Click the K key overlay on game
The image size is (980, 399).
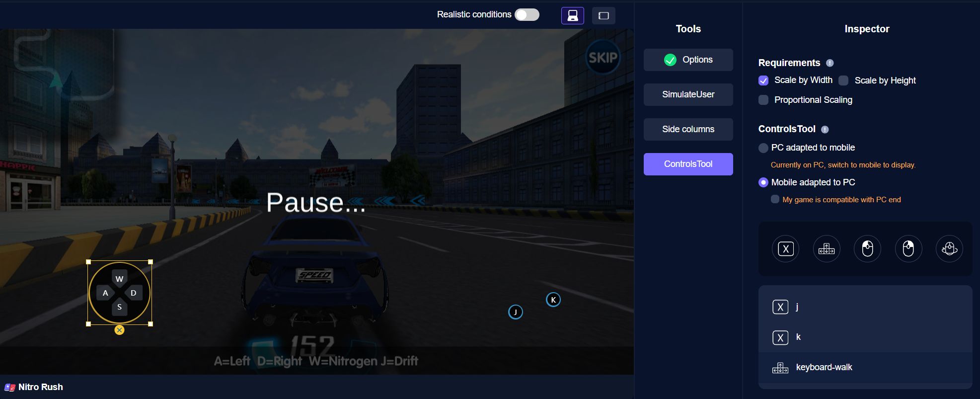553,300
